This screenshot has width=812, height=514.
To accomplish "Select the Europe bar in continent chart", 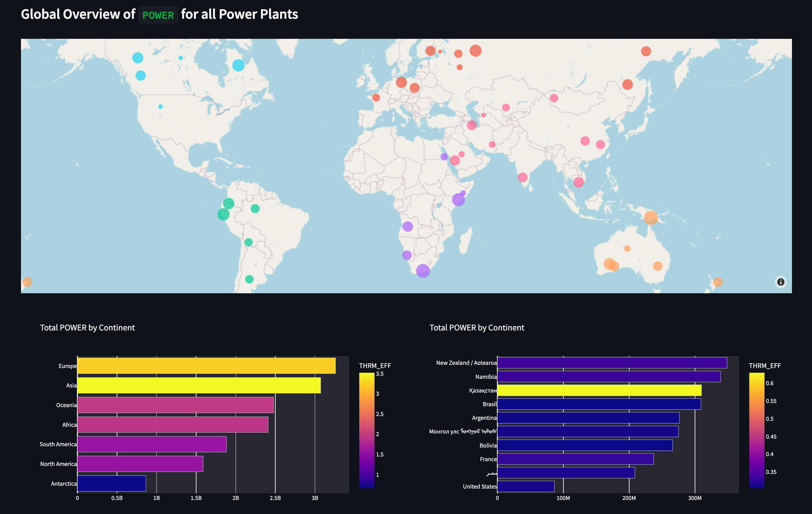I will tap(206, 365).
